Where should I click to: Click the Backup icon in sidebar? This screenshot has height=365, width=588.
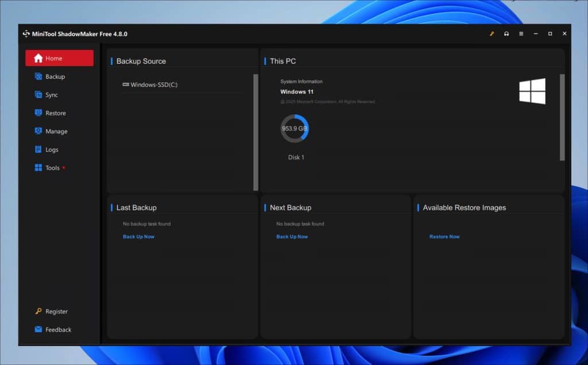click(x=38, y=76)
